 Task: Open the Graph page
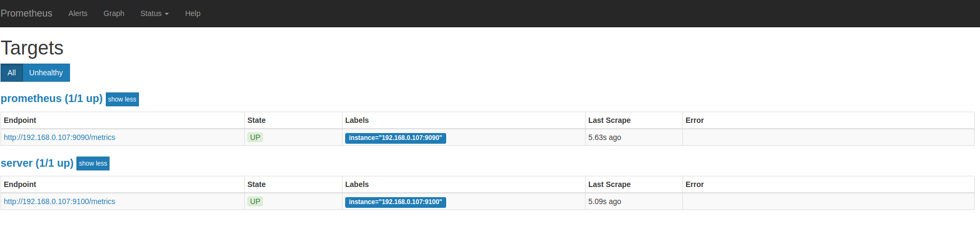(x=114, y=13)
